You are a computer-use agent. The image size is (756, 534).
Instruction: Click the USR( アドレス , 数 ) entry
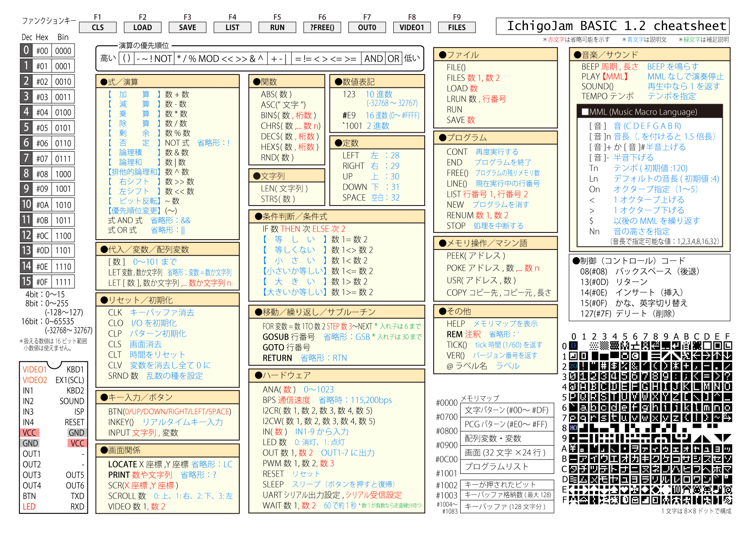point(481,280)
